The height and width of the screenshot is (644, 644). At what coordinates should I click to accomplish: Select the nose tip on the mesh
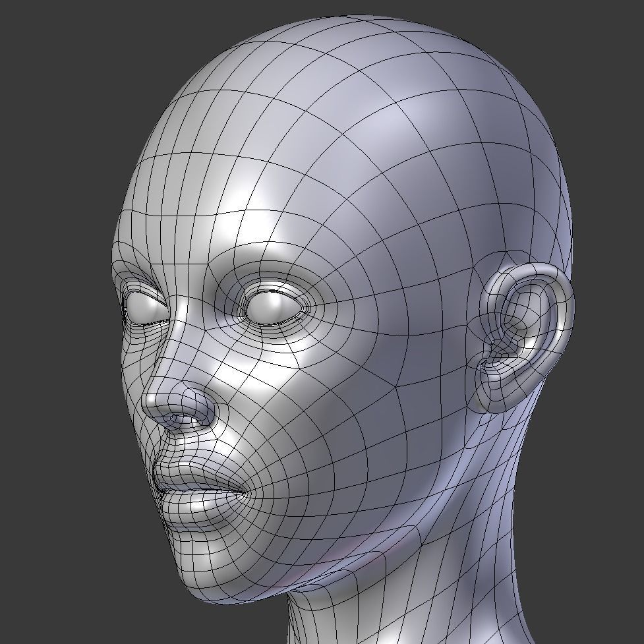coord(153,401)
